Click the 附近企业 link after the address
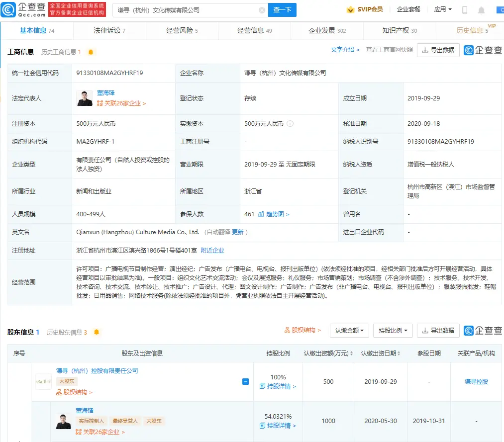Screen dimensions: 504x442 212,250
